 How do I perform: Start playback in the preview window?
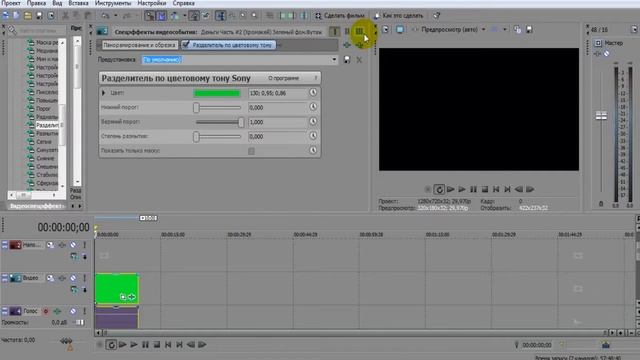[x=462, y=189]
